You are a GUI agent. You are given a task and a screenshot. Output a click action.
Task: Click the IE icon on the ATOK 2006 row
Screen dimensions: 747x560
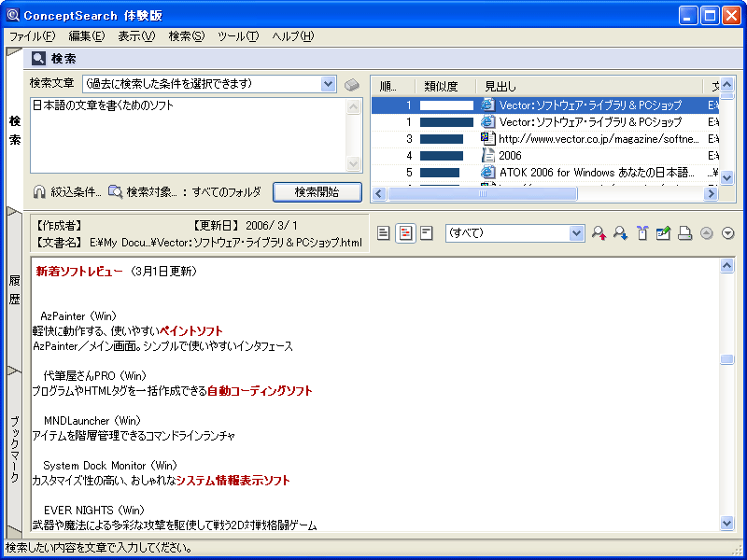[x=487, y=172]
